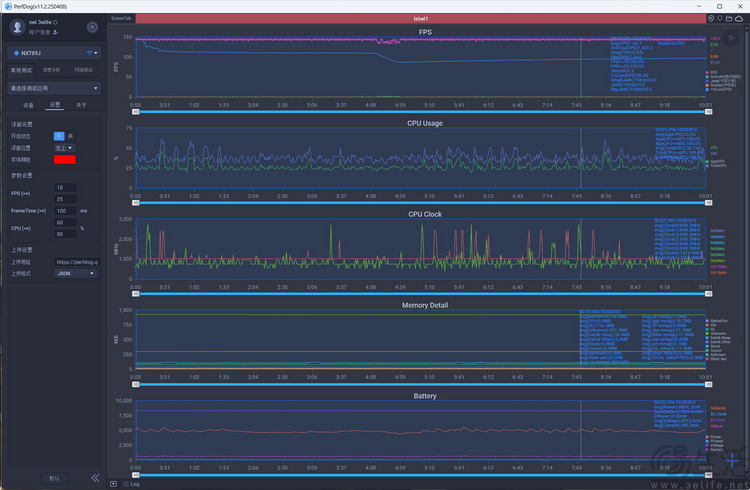Screen dimensions: 750x490
Task: Toggle TotalCPU series in CPU Usage legend
Action: click(716, 166)
